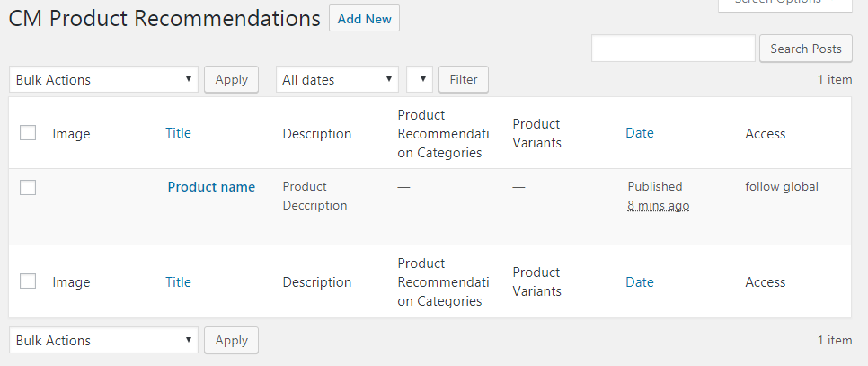Open the bottom Bulk Actions dropdown
This screenshot has width=868, height=366.
coord(103,340)
